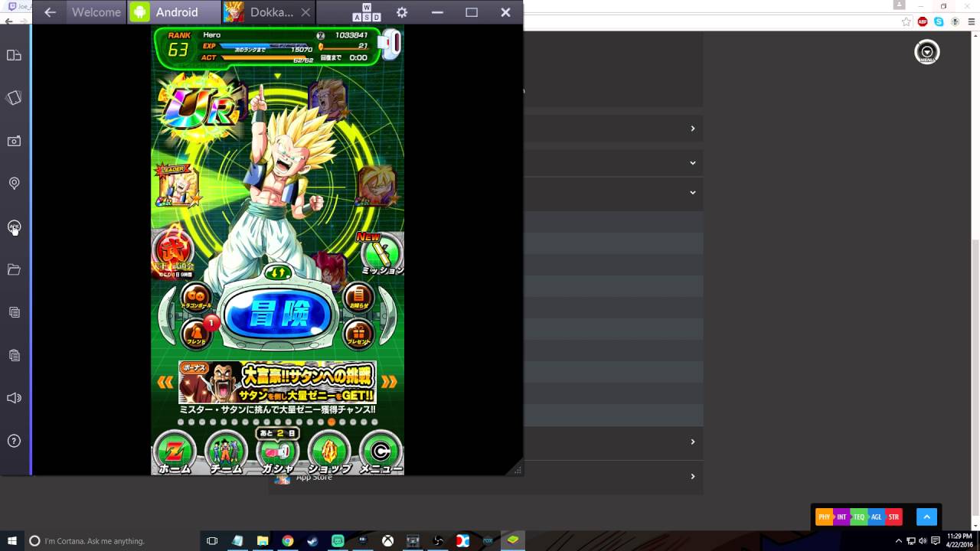Open the Chrome hamburger menu
980x551 pixels.
click(x=970, y=22)
